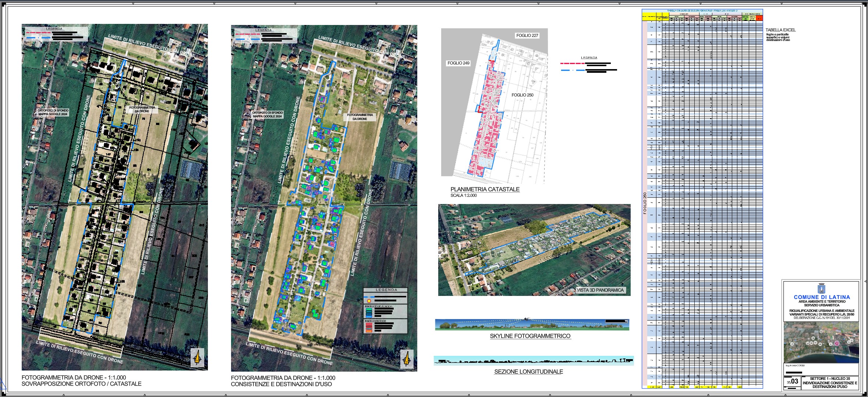The image size is (868, 397).
Task: Select SOVRAPPOSIZIONE ORTOFOTO / CATASTALE caption
Action: coord(82,384)
